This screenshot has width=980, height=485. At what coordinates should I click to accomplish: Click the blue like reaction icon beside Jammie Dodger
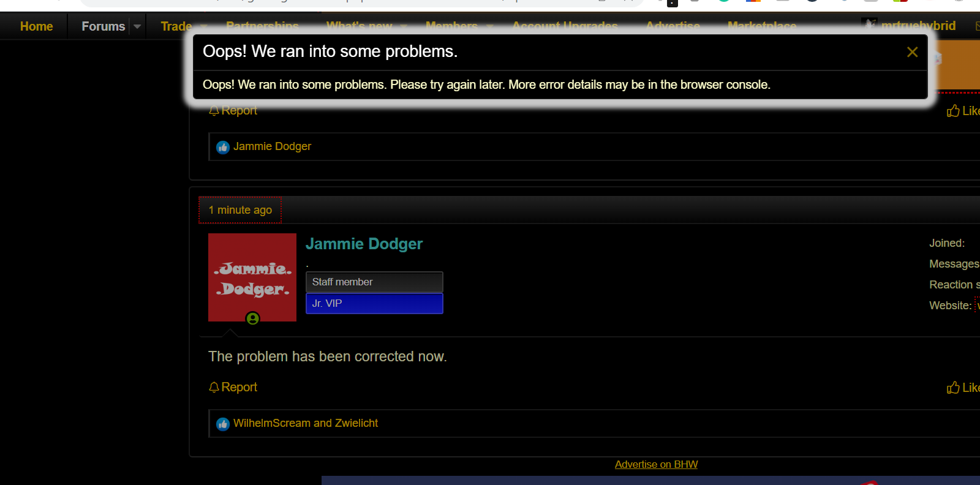[223, 147]
